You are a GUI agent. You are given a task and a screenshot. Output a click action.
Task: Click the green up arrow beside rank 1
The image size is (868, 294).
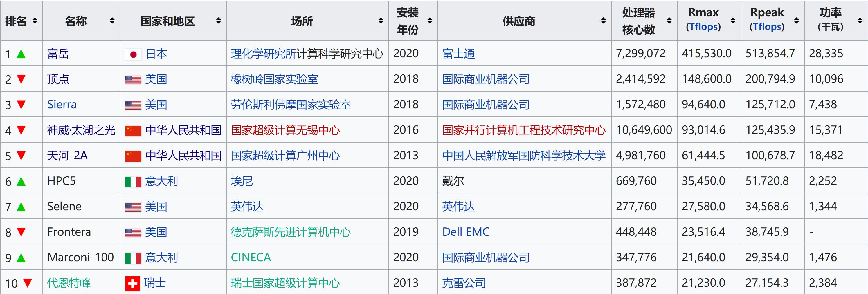(x=21, y=54)
